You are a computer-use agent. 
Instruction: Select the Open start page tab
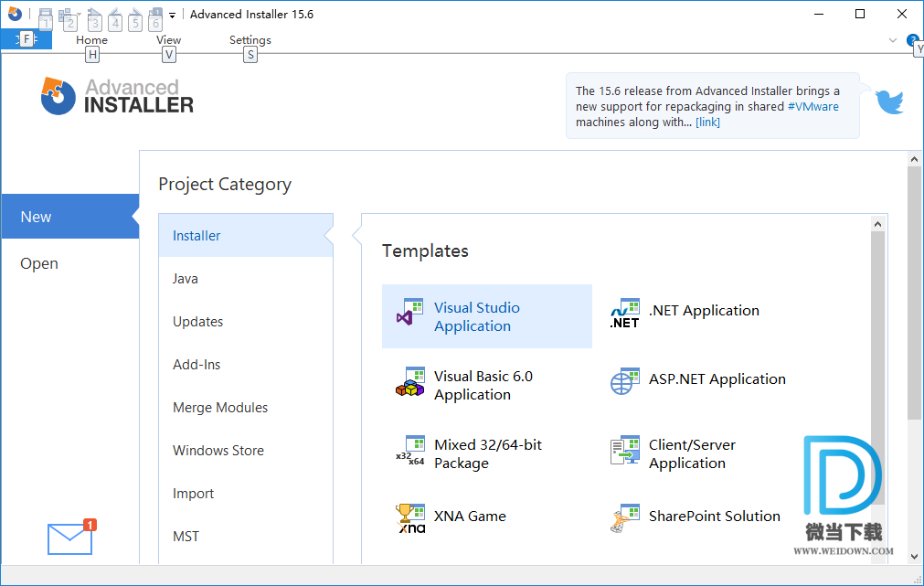tap(70, 263)
